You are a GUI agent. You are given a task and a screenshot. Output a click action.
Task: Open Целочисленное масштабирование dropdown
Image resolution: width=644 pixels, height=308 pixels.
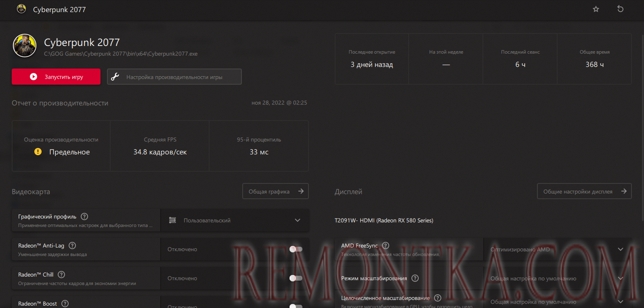[558, 302]
